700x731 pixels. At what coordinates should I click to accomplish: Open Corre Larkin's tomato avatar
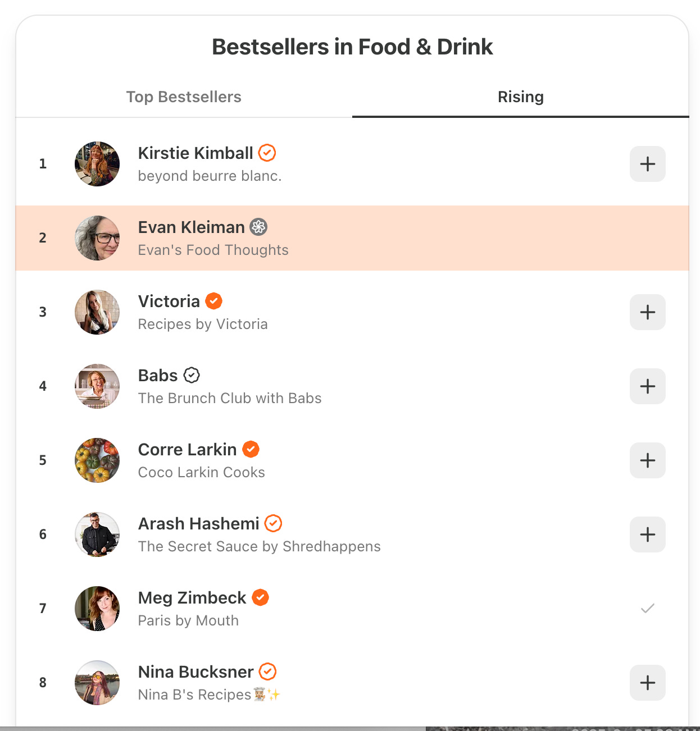point(97,460)
